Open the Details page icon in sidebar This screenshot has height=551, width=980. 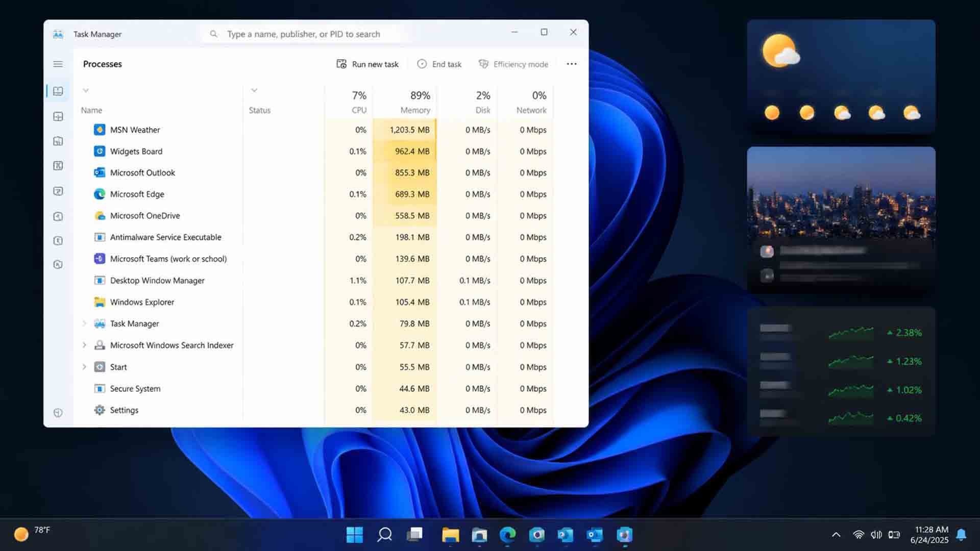pos(58,216)
